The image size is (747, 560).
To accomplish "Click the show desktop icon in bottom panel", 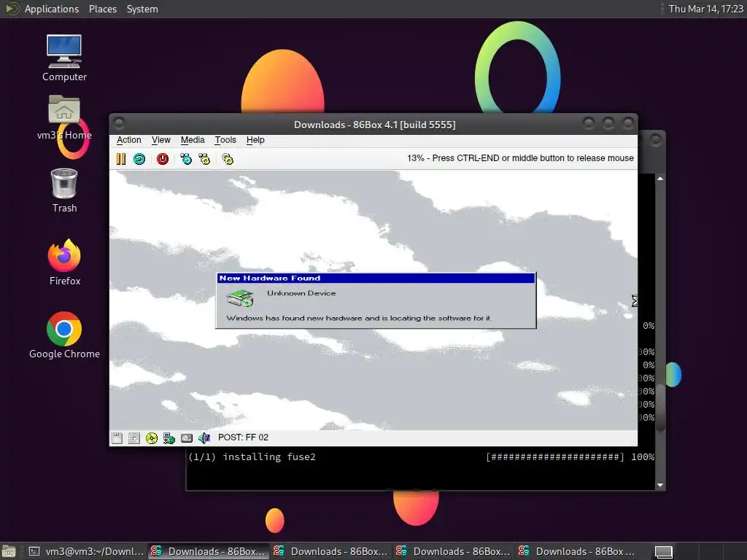I will click(9, 552).
